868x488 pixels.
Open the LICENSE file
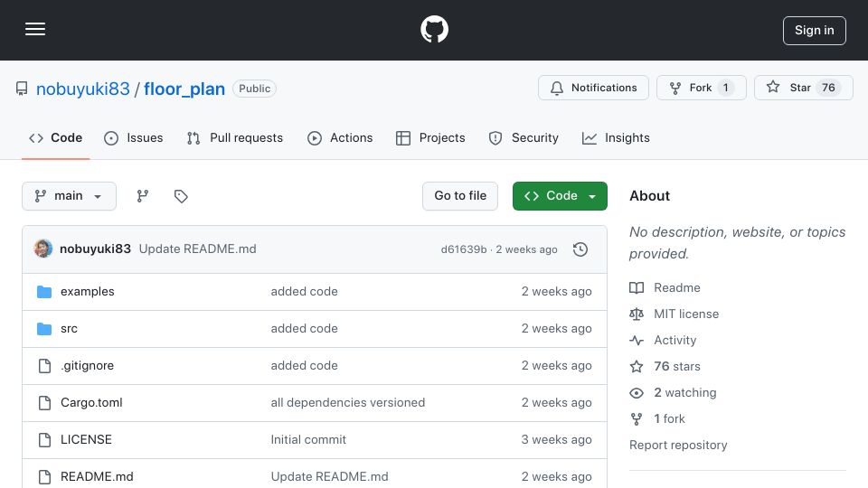point(87,440)
